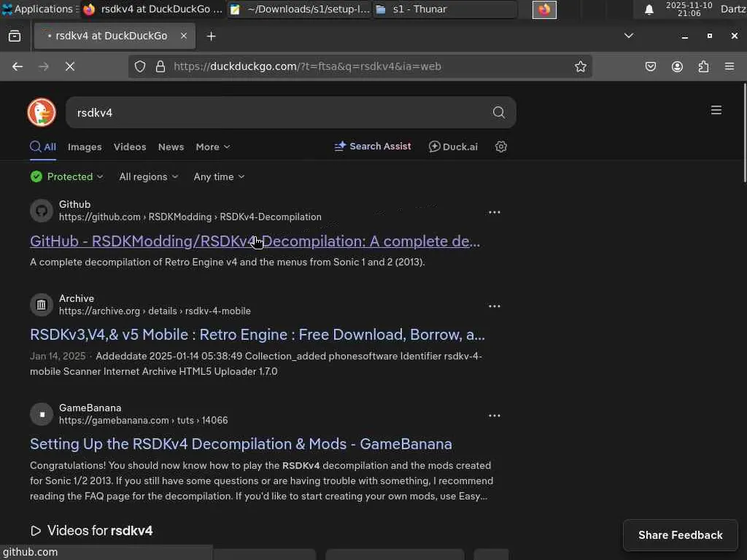This screenshot has width=747, height=560.
Task: Switch to s1 - Thunar window in taskbar
Action: coord(444,9)
